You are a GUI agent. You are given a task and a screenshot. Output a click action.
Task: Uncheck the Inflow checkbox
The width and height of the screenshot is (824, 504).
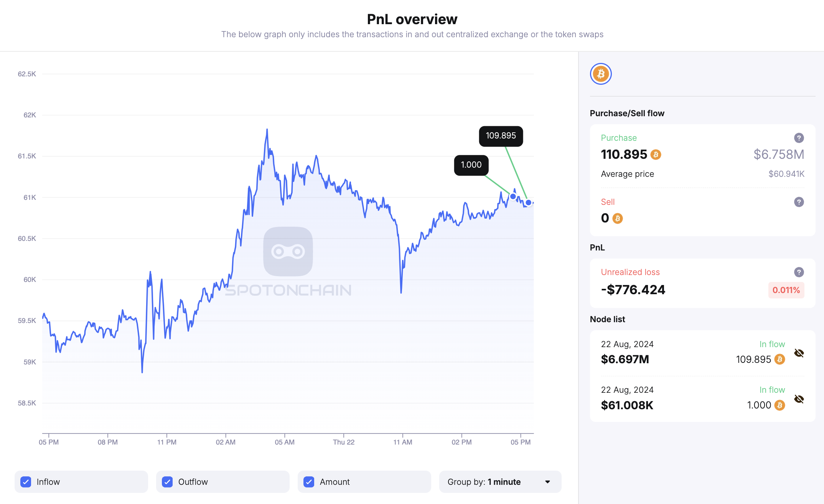coord(26,482)
